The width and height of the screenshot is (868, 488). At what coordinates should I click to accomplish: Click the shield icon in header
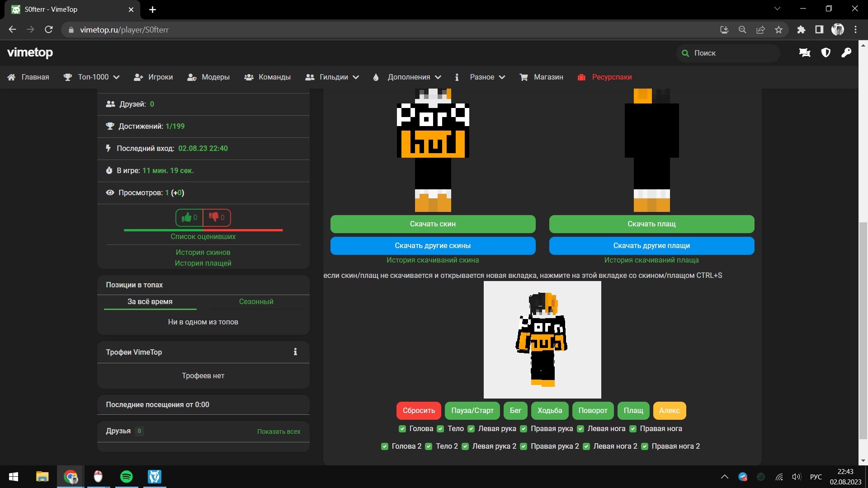pos(826,53)
